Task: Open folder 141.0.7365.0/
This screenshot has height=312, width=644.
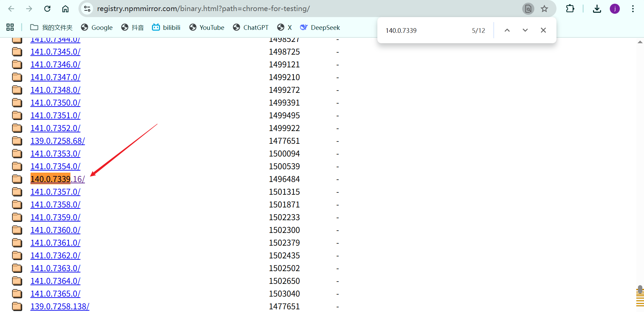Action: [55, 294]
